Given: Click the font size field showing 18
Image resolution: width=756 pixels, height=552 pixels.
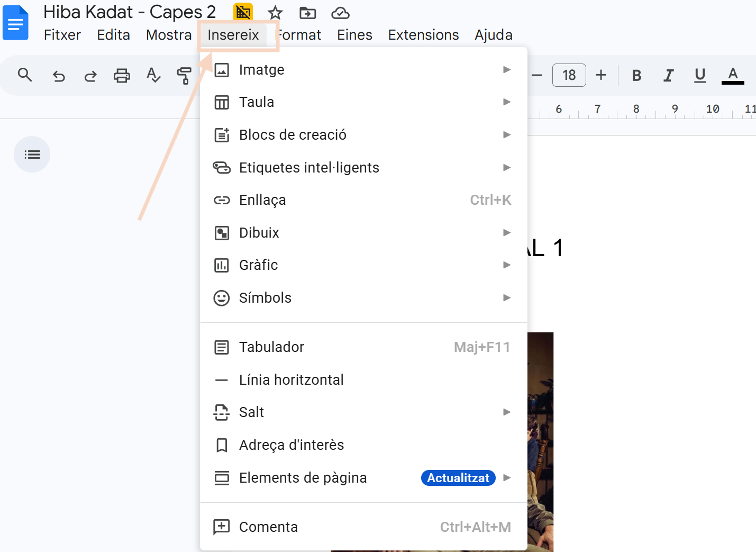Looking at the screenshot, I should coord(569,75).
